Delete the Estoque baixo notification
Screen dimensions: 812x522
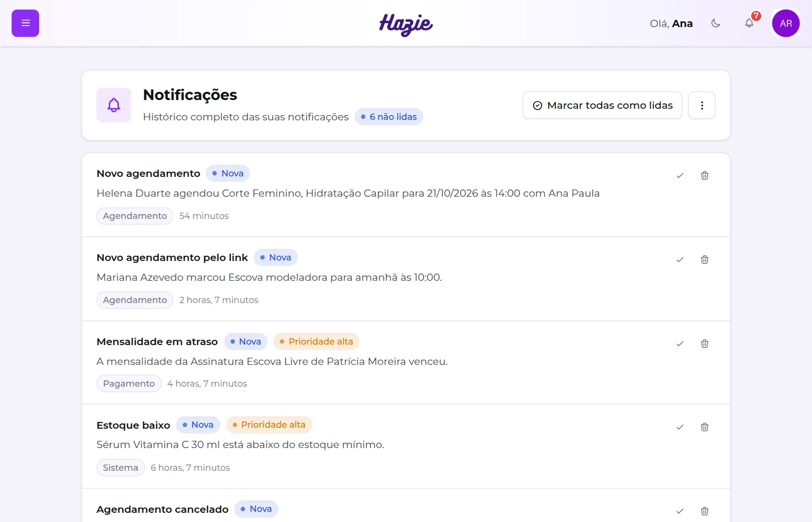click(x=705, y=427)
